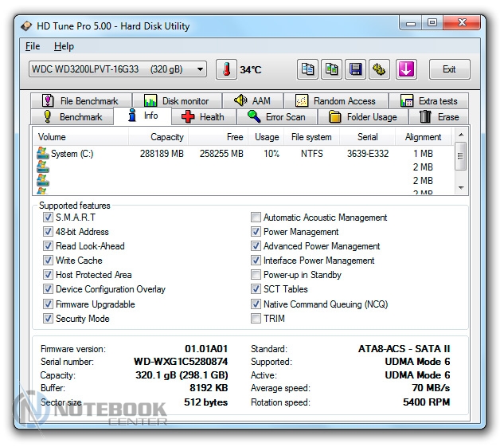The width and height of the screenshot is (504, 447).
Task: Click the copy text to clipboard icon
Action: (308, 69)
